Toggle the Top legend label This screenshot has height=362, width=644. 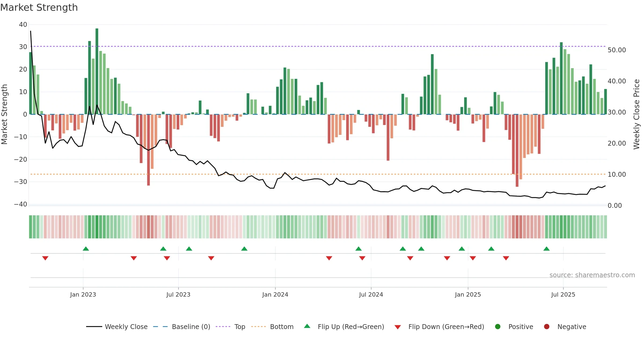click(240, 327)
